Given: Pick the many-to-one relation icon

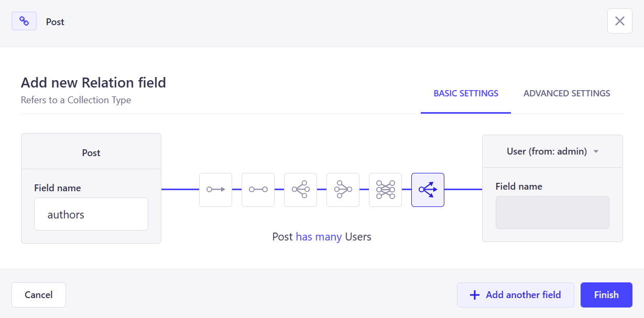Looking at the screenshot, I should coord(343,190).
